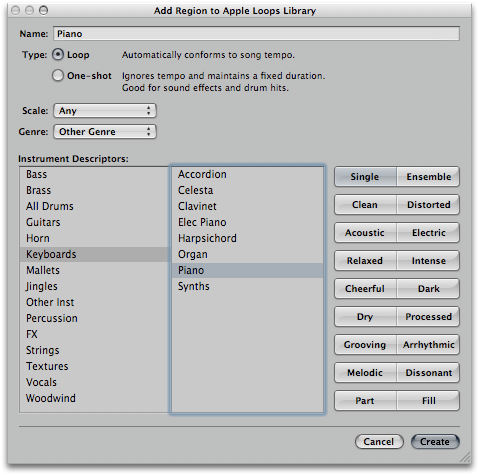
Task: Click the Create button
Action: (x=435, y=442)
